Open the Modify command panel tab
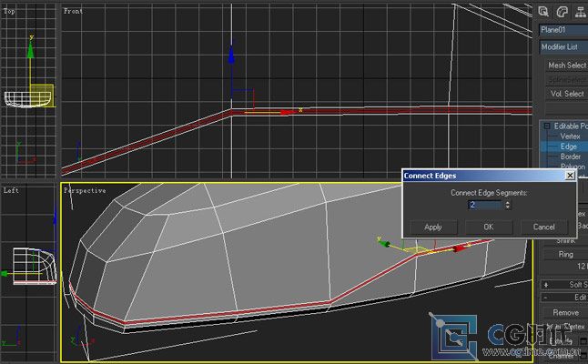The height and width of the screenshot is (364, 588). point(563,12)
